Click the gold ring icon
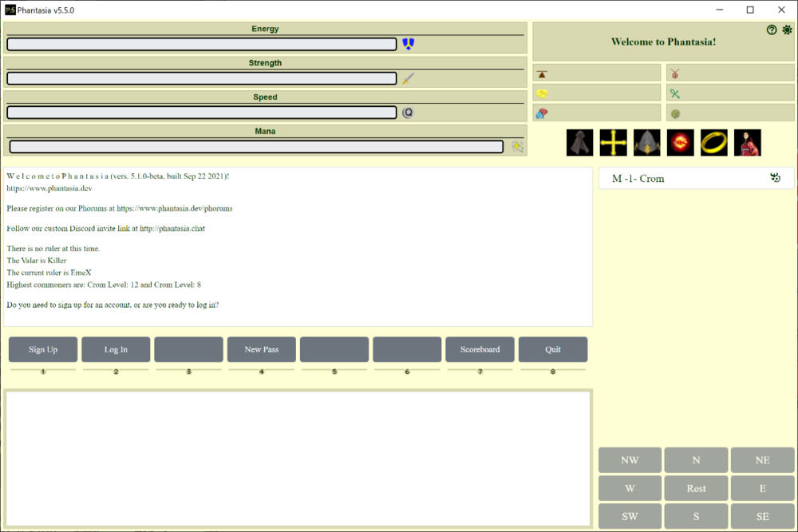Viewport: 798px width, 532px height. pyautogui.click(x=714, y=143)
